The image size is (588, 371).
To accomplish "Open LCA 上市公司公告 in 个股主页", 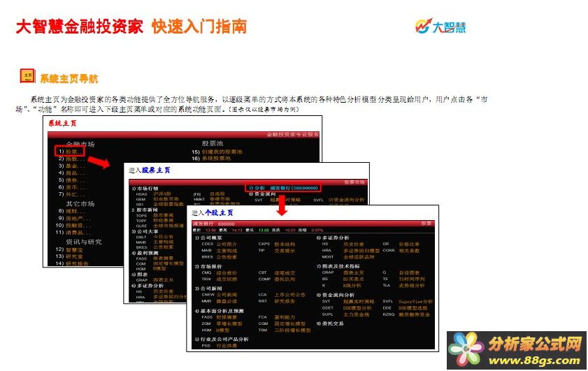I will (282, 295).
